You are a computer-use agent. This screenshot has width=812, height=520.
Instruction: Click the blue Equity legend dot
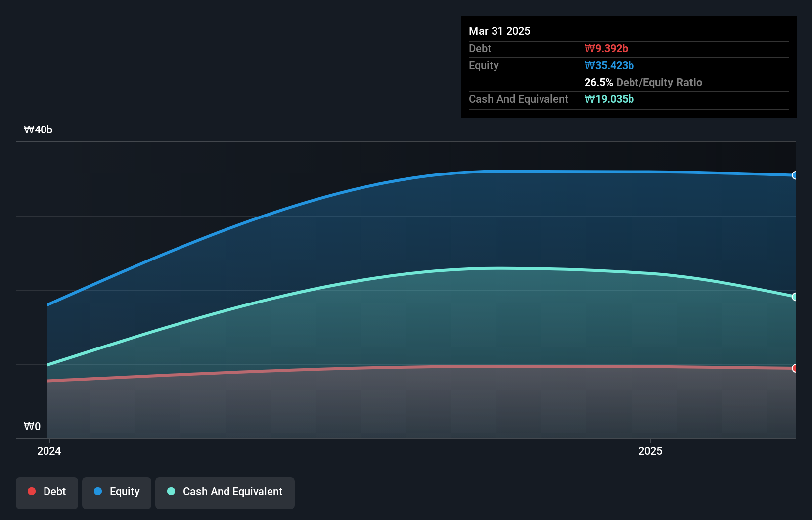point(98,491)
